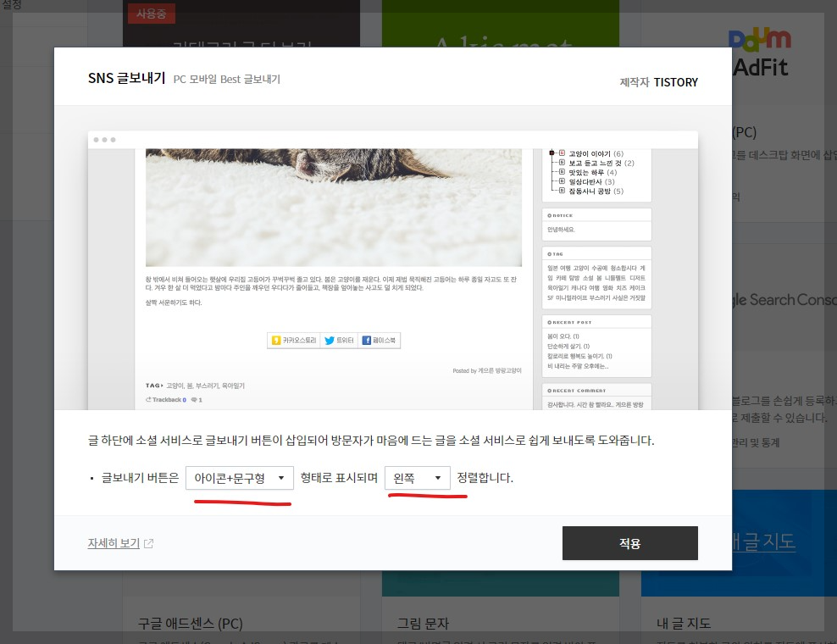Click the cat photo in the preview

click(335, 203)
